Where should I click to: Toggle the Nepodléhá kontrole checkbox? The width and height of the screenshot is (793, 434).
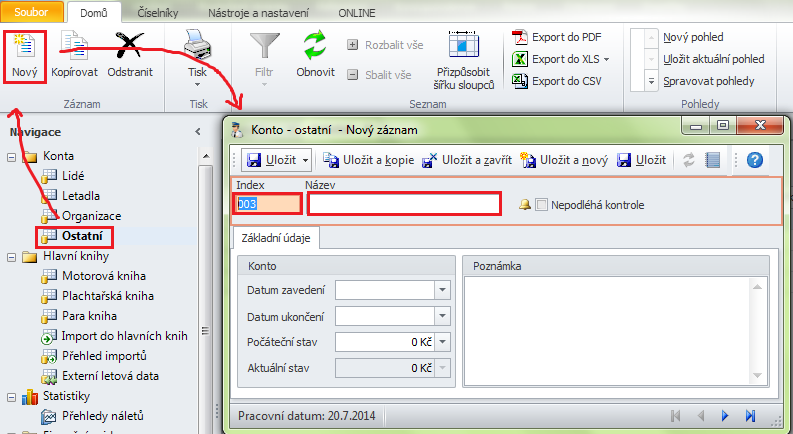point(542,205)
